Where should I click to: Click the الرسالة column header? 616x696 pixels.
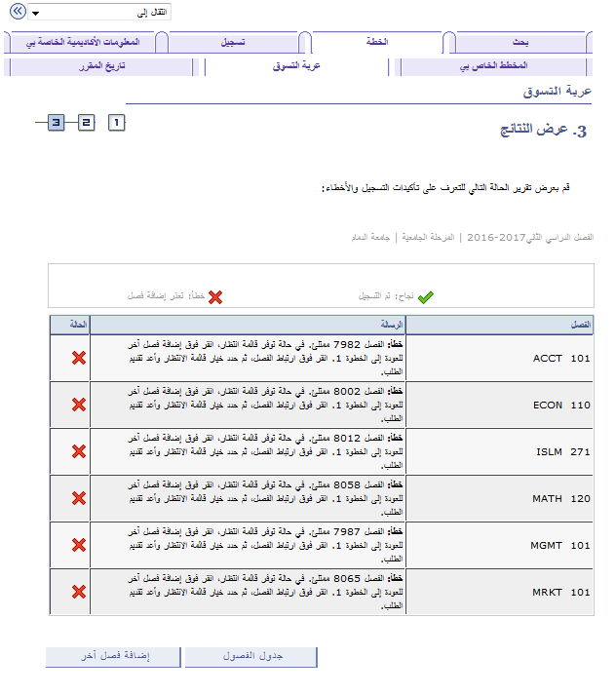pos(248,325)
